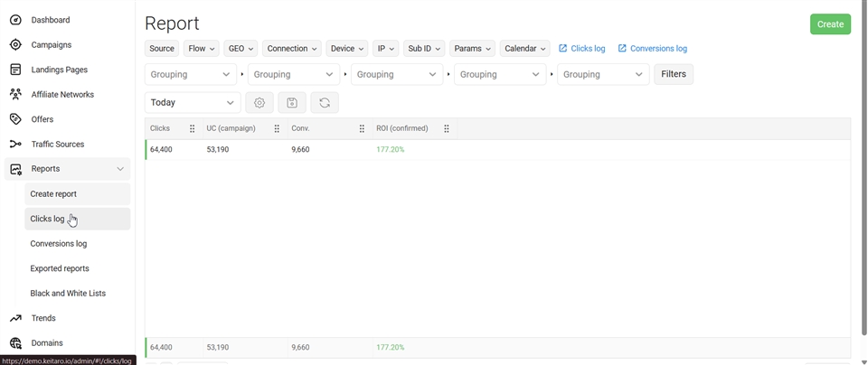Click the settings gear icon beside Today

point(259,103)
